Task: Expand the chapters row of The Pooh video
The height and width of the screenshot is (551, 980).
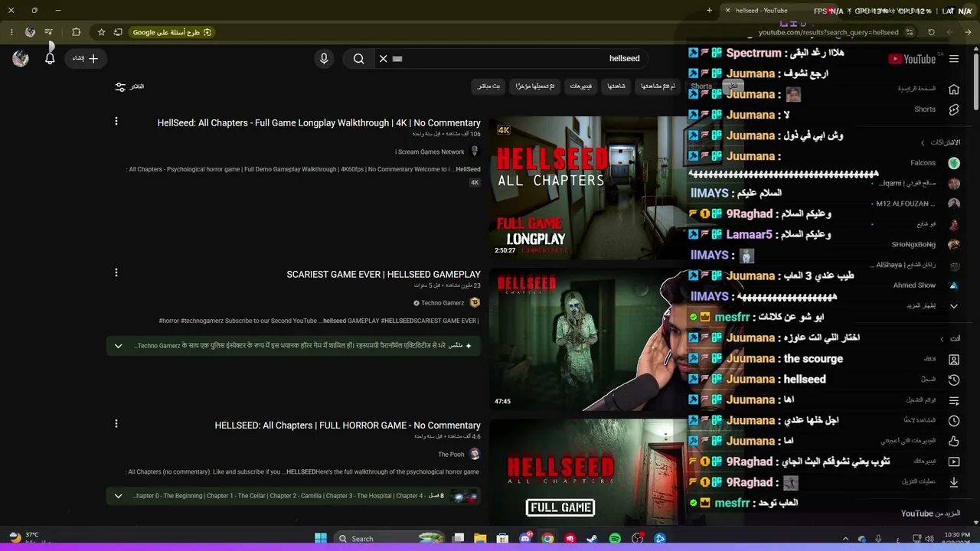Action: pos(118,496)
